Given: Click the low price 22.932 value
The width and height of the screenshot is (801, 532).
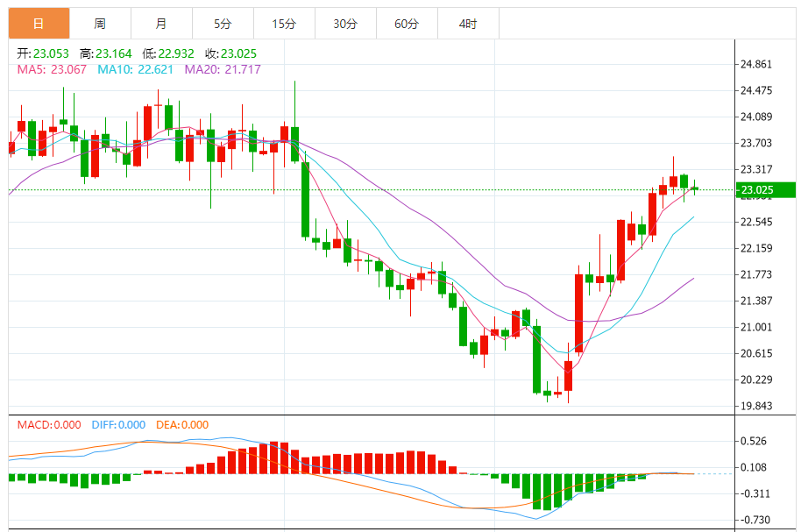Looking at the screenshot, I should (x=176, y=53).
